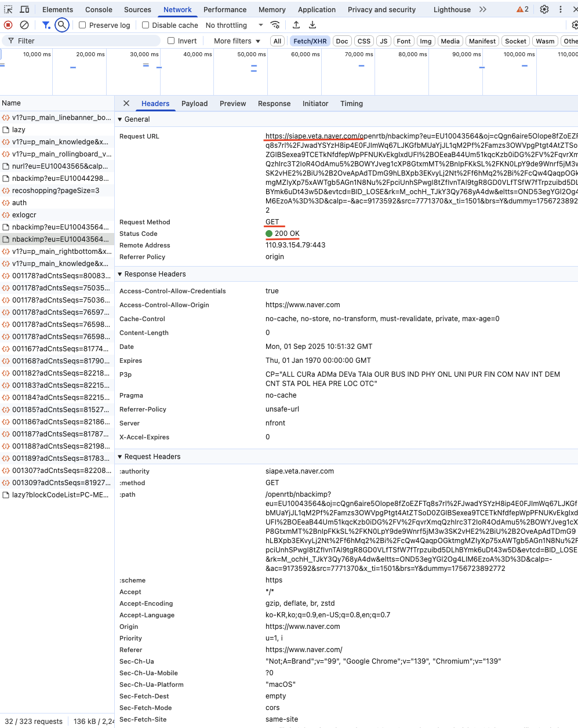Click the Name column header

click(57, 103)
